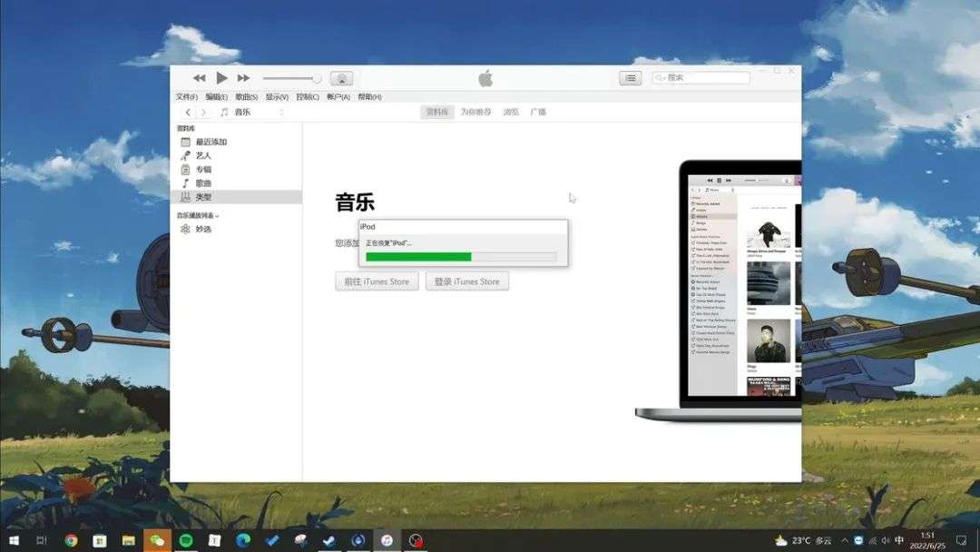This screenshot has height=552, width=980.
Task: Open the 音乐 media type dropdown
Action: click(252, 112)
